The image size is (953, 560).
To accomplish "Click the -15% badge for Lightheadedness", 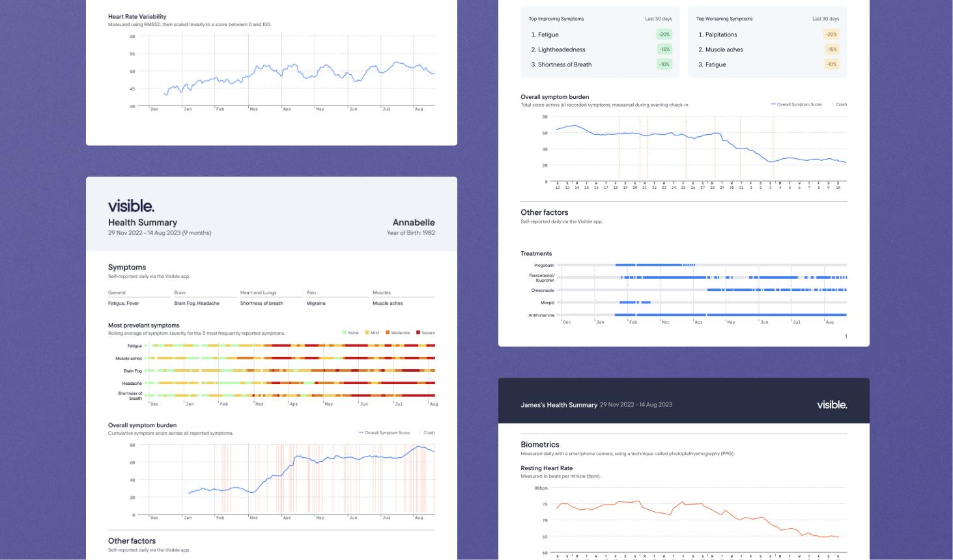I will tap(664, 49).
